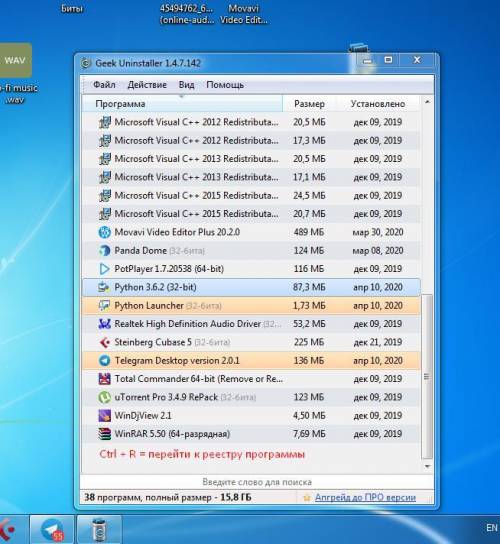Open the Действие menu
Screen dimensions: 500x544
147,85
